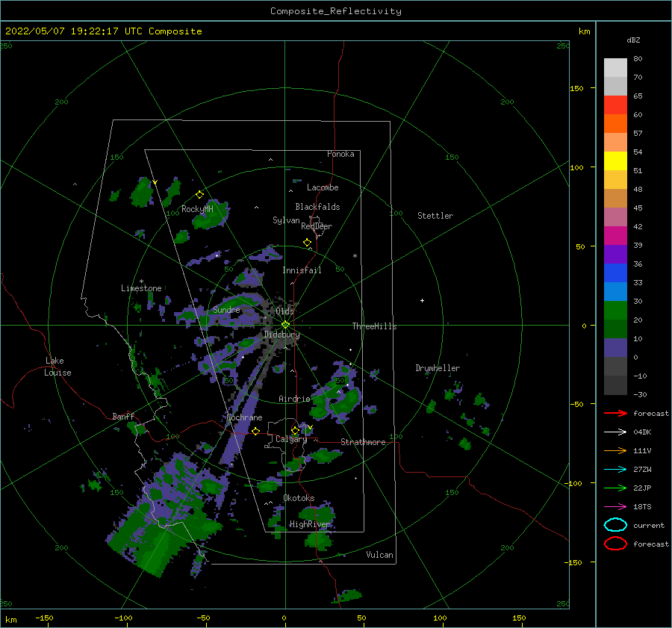Image resolution: width=672 pixels, height=628 pixels.
Task: Click the Okotoks label
Action: coord(299,498)
